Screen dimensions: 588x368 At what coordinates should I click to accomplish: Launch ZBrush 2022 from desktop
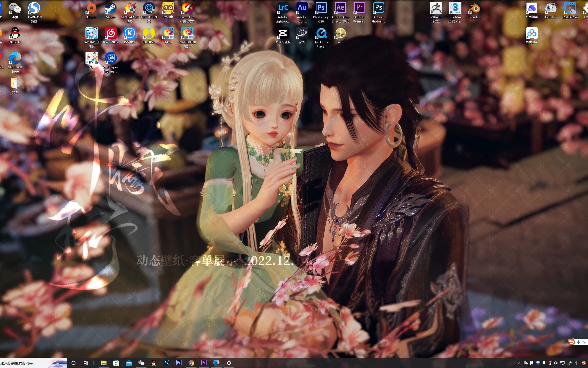tap(436, 13)
